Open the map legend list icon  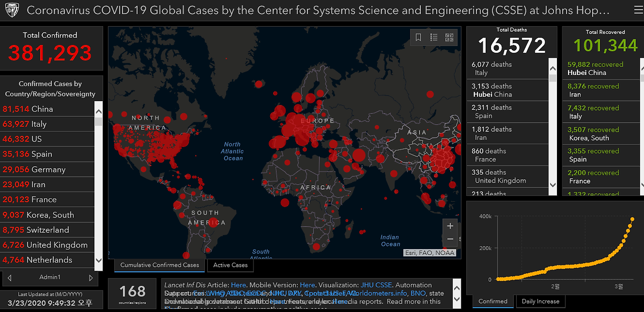(434, 37)
